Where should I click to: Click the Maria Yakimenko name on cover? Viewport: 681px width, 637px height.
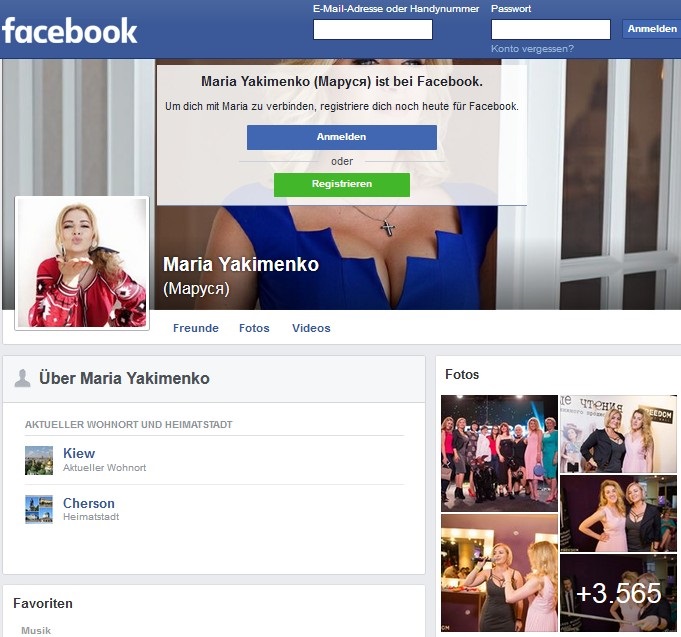[x=241, y=264]
